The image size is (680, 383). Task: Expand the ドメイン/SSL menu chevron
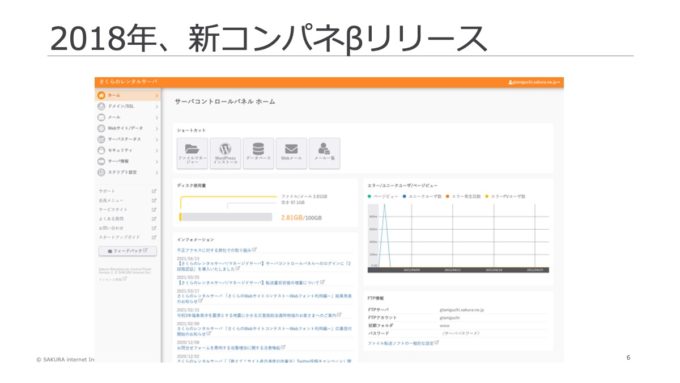(157, 106)
